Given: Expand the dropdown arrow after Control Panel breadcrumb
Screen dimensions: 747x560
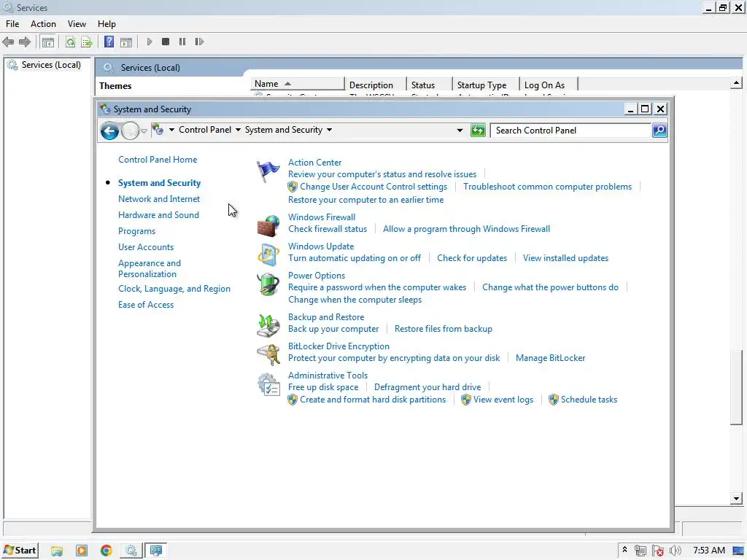Looking at the screenshot, I should pyautogui.click(x=238, y=130).
